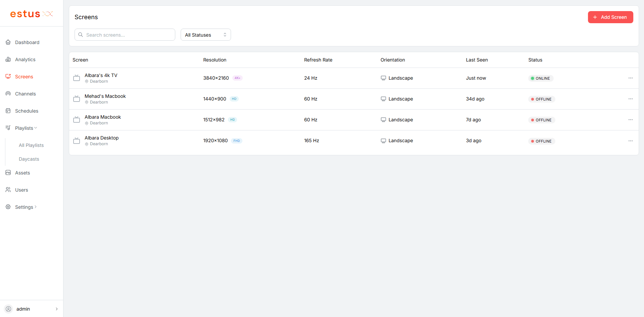Open the more options for Albara Desktop
The height and width of the screenshot is (317, 644).
pos(631,141)
